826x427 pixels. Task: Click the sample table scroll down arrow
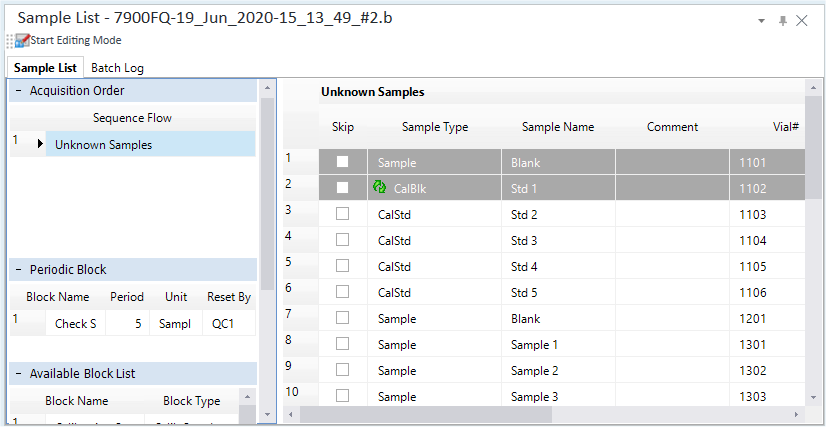[x=813, y=398]
